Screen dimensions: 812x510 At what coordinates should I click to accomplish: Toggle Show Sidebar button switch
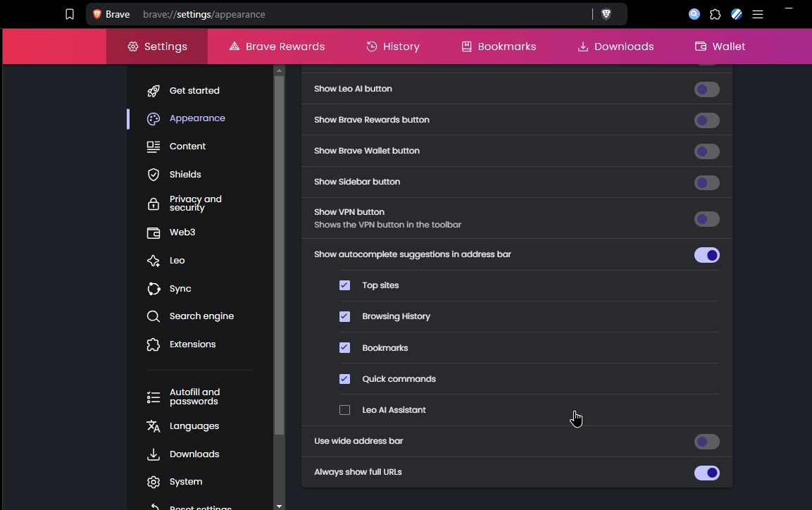tap(707, 182)
